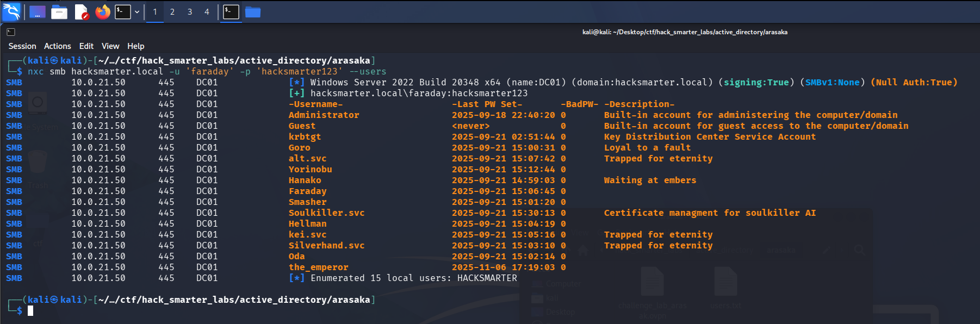Switch to workspace 3

[x=190, y=11]
